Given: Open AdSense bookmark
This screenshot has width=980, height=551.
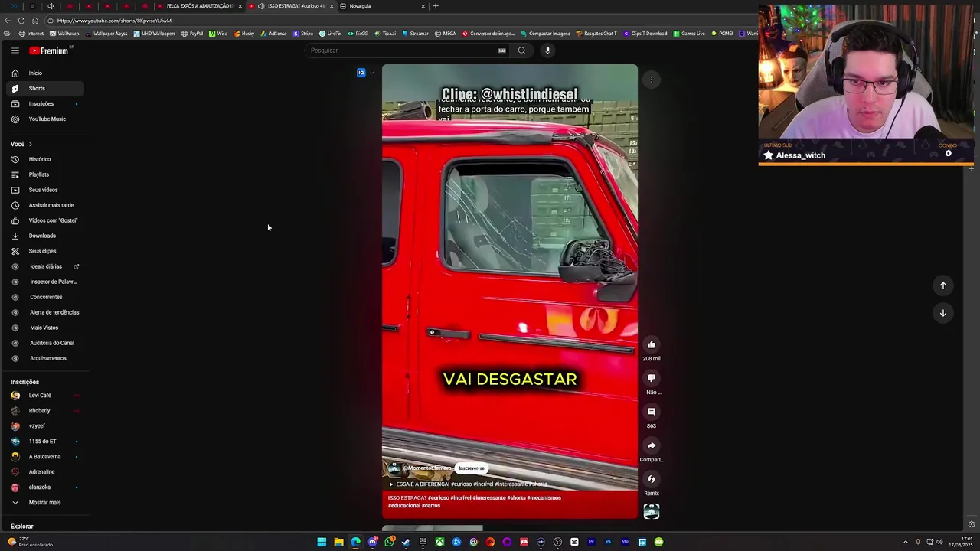Looking at the screenshot, I should [x=273, y=34].
